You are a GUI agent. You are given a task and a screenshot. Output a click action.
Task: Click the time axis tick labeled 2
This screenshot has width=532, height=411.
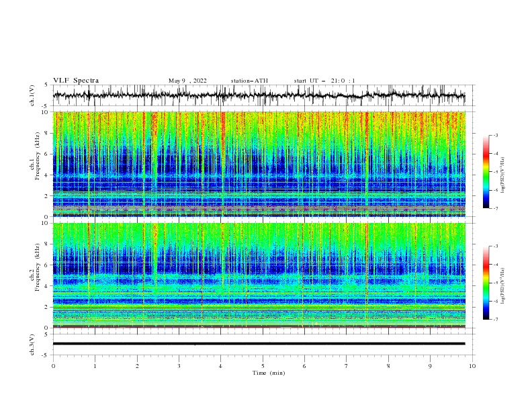pyautogui.click(x=137, y=366)
